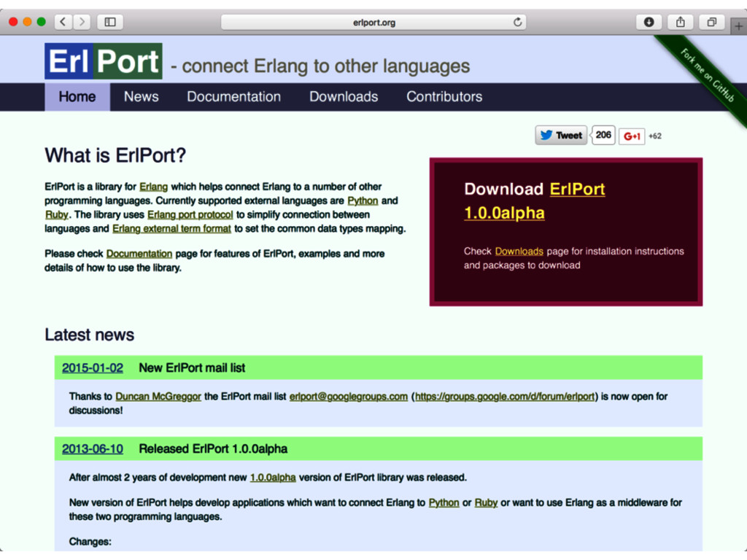
Task: Open the Safari downloads icon
Action: click(x=649, y=22)
